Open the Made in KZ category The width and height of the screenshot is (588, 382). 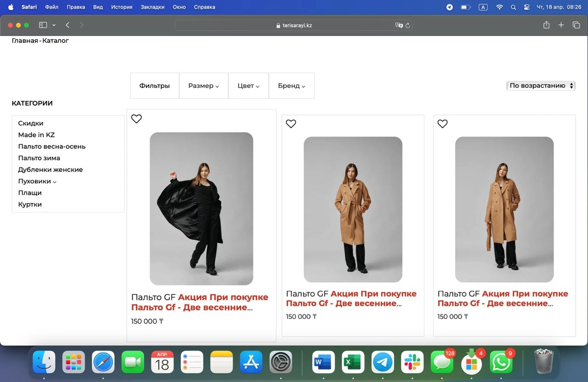click(x=36, y=135)
